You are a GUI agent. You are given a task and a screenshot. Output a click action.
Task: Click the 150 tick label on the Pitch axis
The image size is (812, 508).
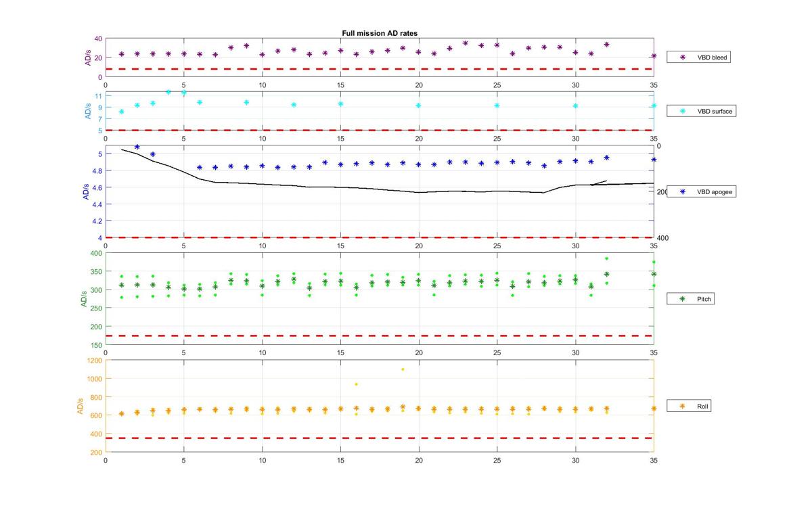point(97,345)
